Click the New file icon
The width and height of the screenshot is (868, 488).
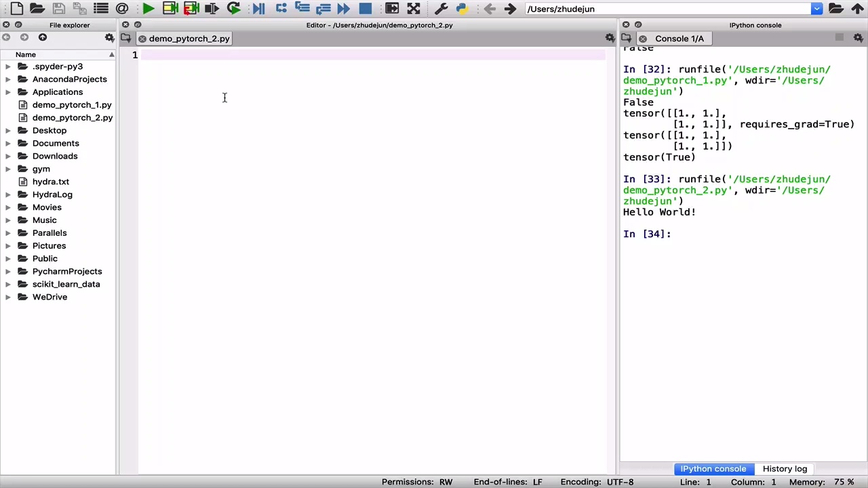[16, 9]
